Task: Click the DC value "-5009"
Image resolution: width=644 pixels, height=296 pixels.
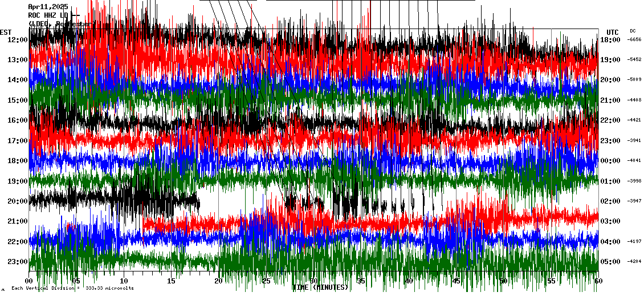Action: [634, 80]
